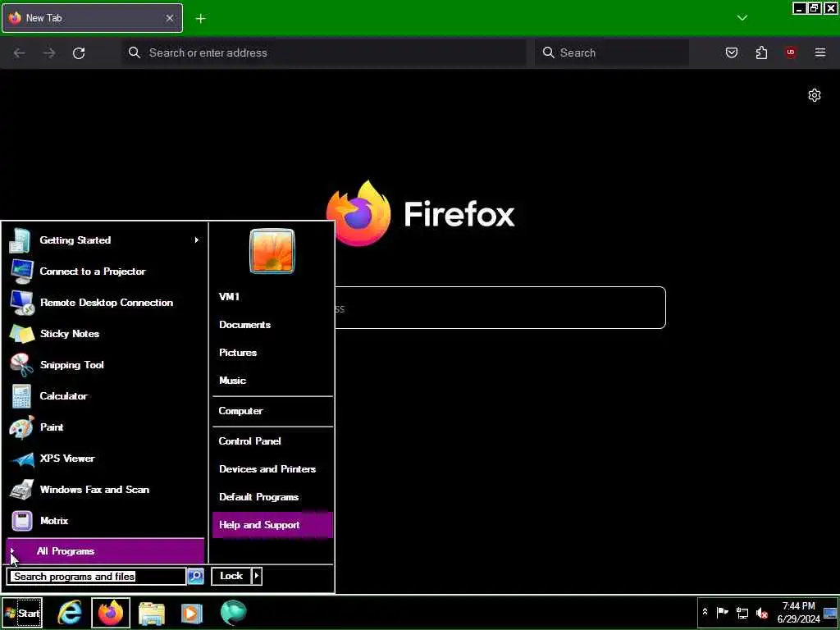Open New Tab page settings gear
840x630 pixels.
(x=815, y=95)
